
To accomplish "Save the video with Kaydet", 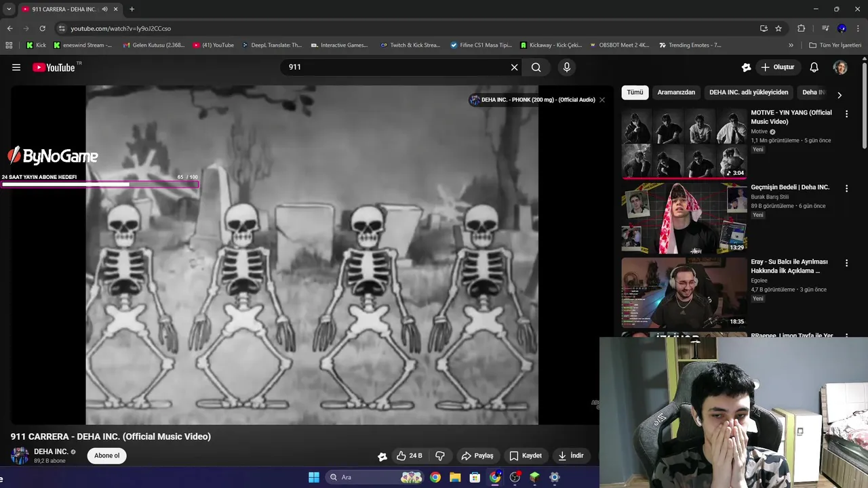I will [526, 455].
